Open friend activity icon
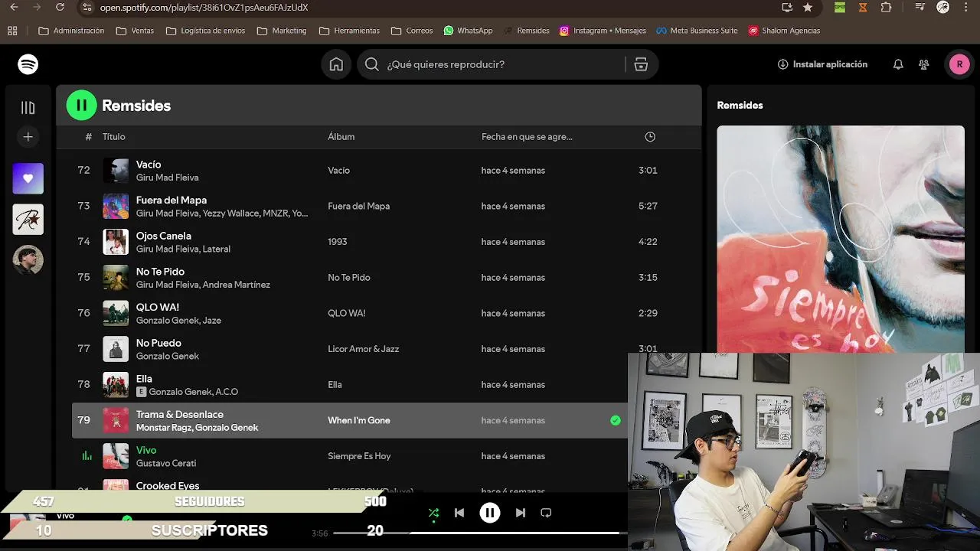Viewport: 980px width, 551px height. coord(924,64)
